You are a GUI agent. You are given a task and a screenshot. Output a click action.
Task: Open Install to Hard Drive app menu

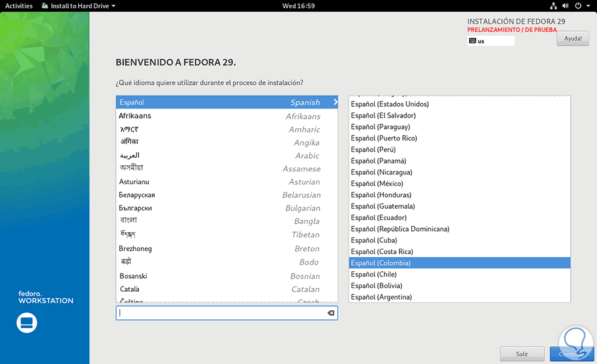pos(78,6)
